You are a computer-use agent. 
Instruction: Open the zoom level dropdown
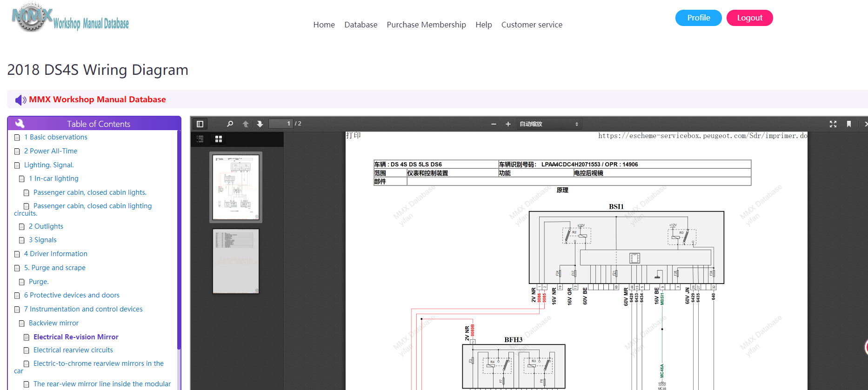(x=549, y=124)
